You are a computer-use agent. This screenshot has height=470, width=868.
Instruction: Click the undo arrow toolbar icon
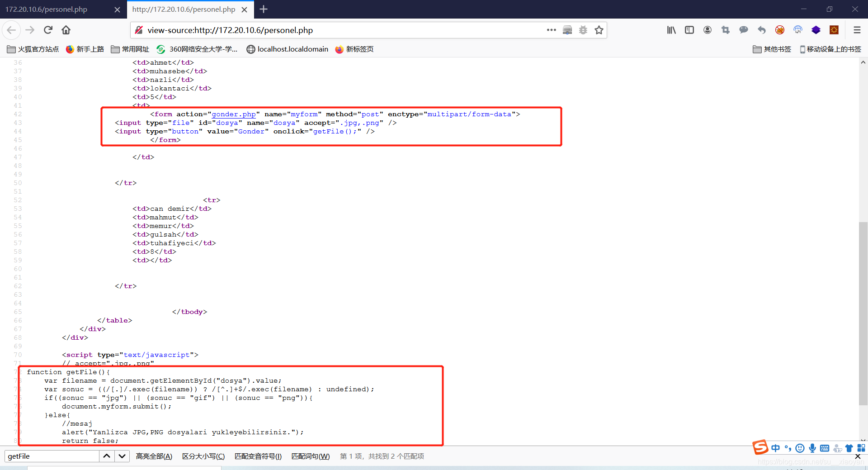click(762, 30)
